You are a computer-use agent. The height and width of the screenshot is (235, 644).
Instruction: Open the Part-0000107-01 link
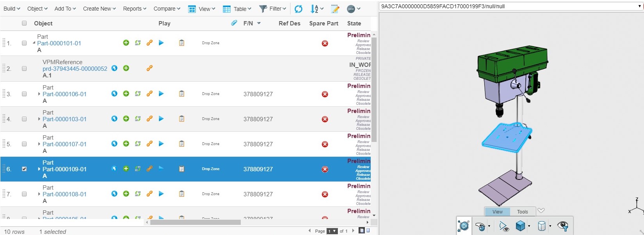pos(65,144)
